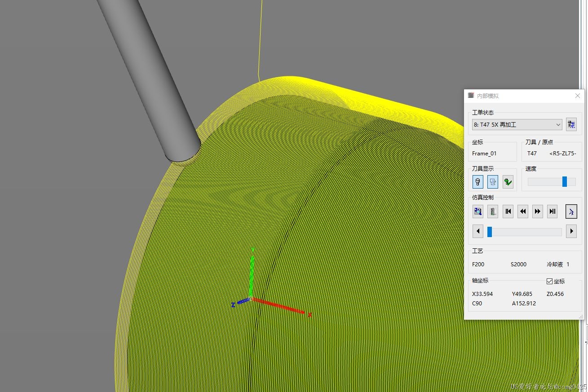Viewport: 588px width, 392px height.
Task: Click the Z0.456 axis value
Action: point(555,294)
